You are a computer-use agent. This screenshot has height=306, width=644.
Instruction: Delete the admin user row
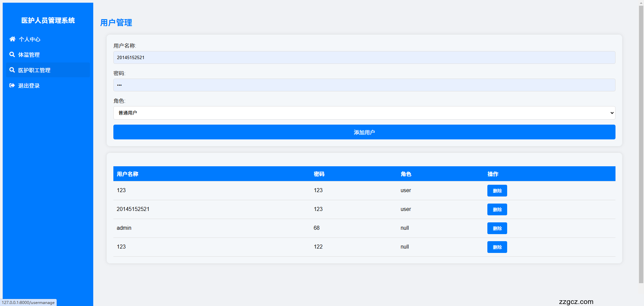[x=497, y=228]
